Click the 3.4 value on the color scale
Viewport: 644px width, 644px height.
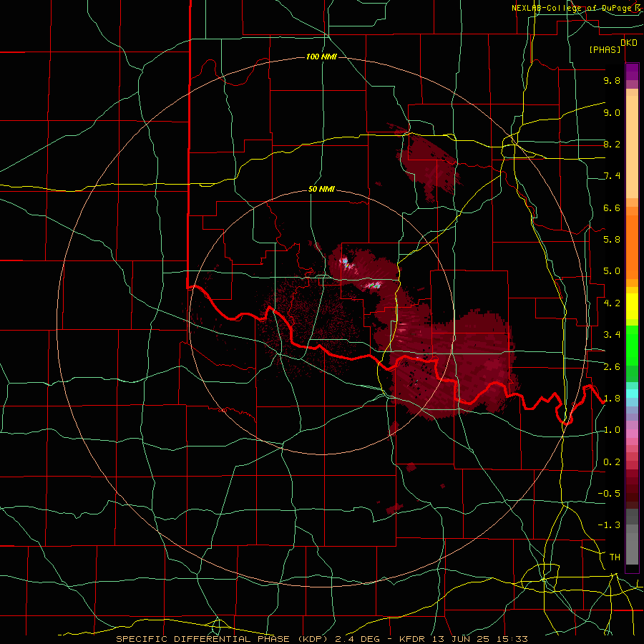(x=612, y=335)
